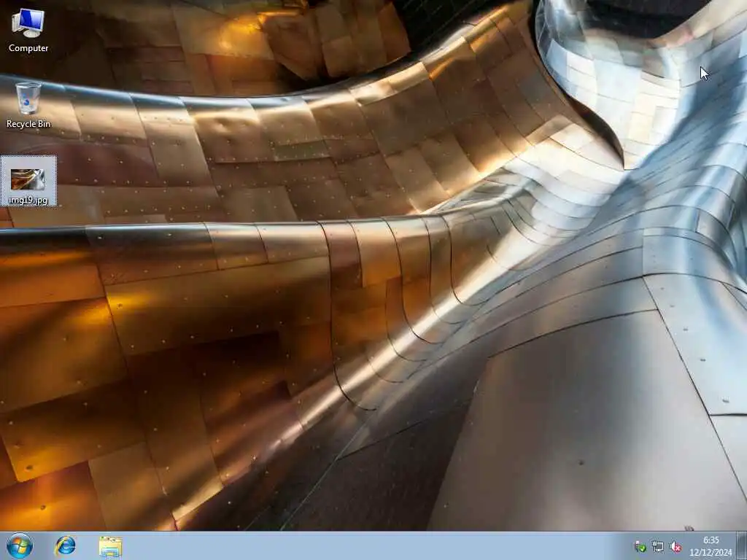Open Windows Explorer from the taskbar
The image size is (747, 560).
111,547
